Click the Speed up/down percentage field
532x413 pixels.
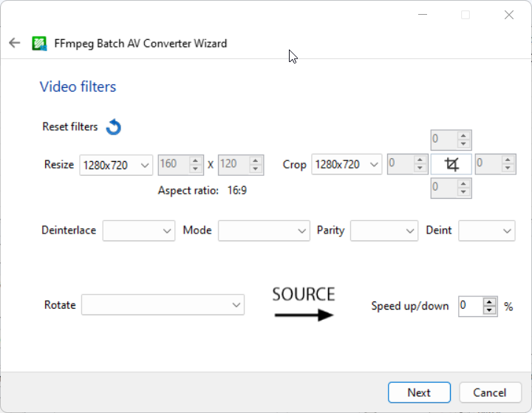[x=471, y=306]
